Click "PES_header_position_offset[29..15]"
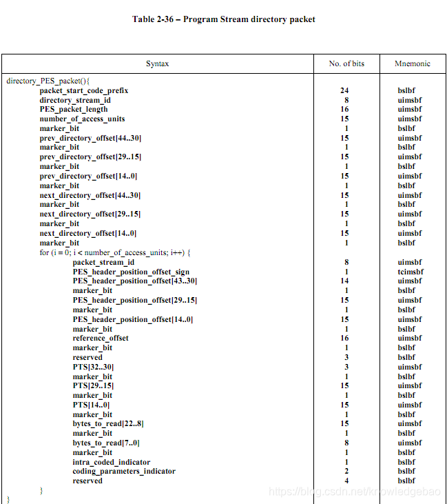Screen dimensions: 447x504 coord(135,300)
